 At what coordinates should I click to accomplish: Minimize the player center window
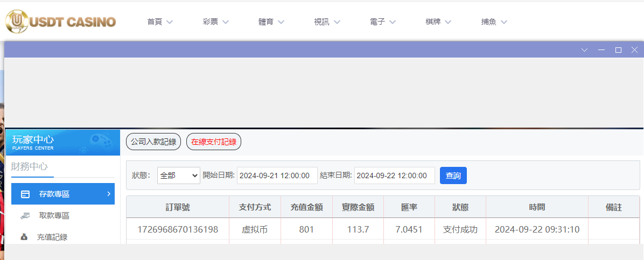click(x=601, y=50)
